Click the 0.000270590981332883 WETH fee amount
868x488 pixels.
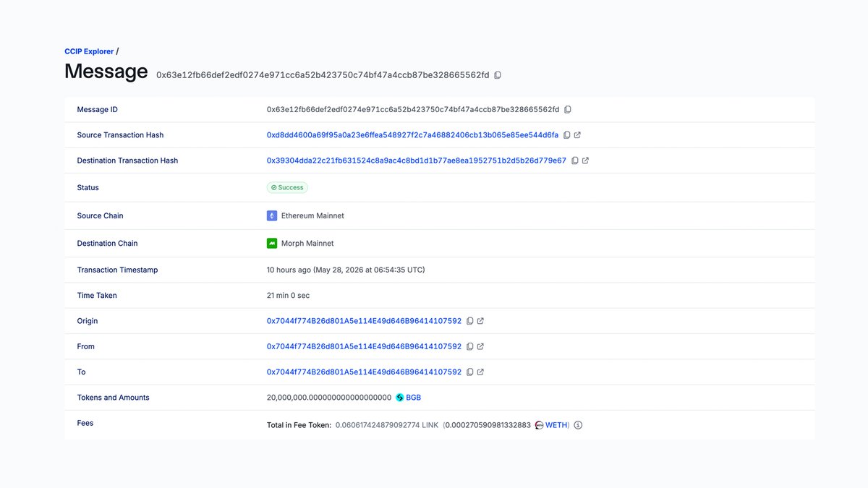tap(488, 425)
